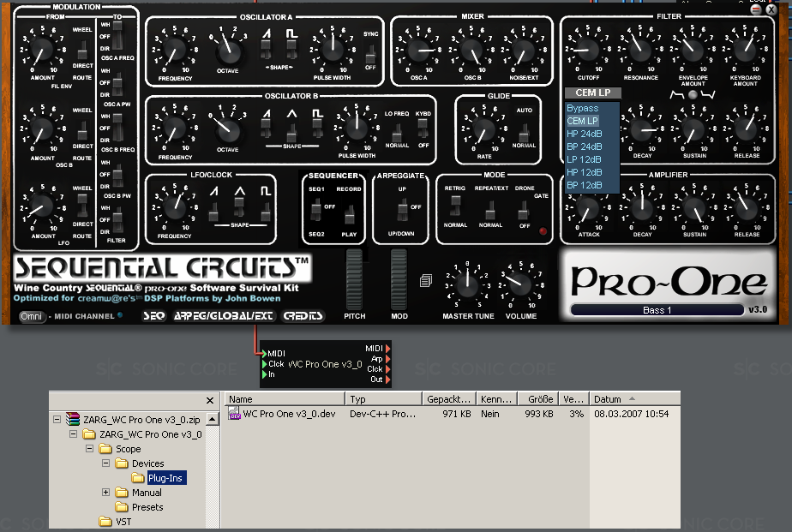
Task: Click the module's audio Out port arrow
Action: coord(388,380)
